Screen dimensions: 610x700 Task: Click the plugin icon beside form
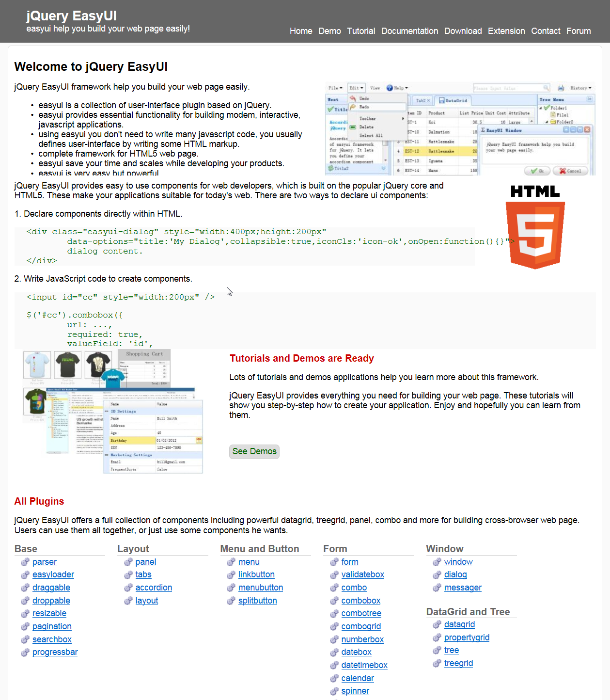334,562
